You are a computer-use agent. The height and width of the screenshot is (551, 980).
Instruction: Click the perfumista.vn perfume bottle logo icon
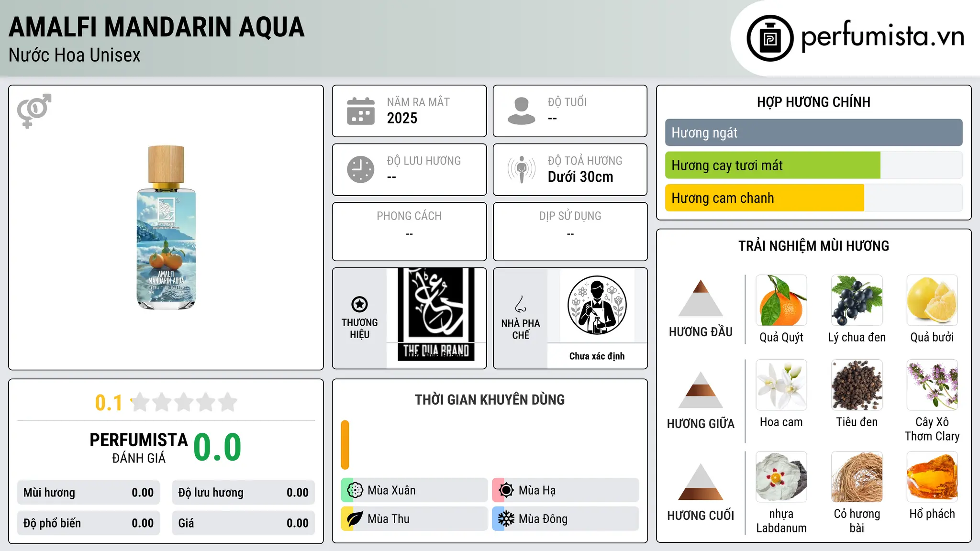coord(770,38)
